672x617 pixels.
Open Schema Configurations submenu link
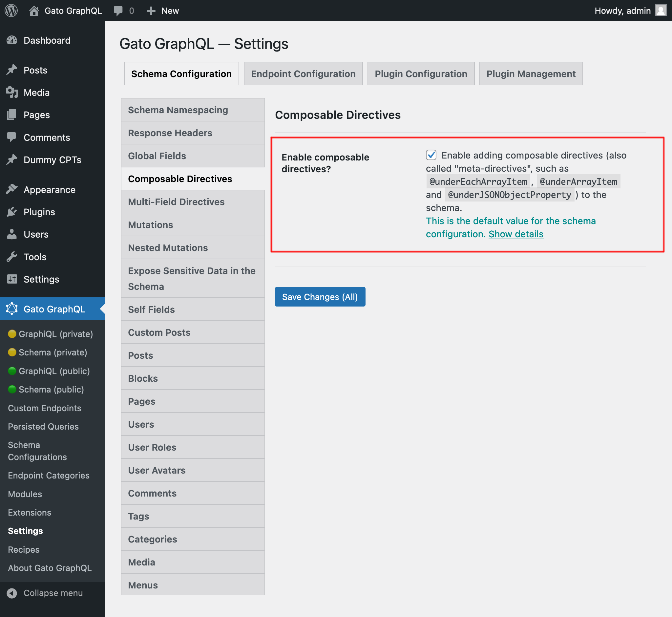pyautogui.click(x=37, y=451)
